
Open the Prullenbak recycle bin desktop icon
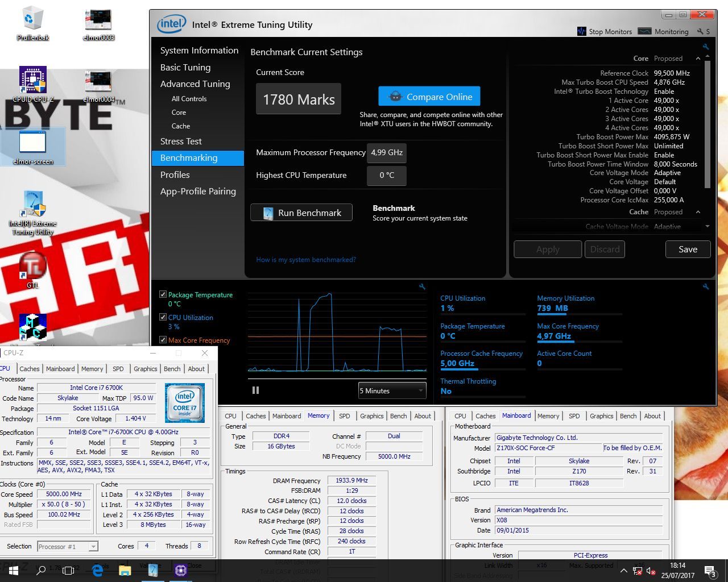tap(32, 23)
